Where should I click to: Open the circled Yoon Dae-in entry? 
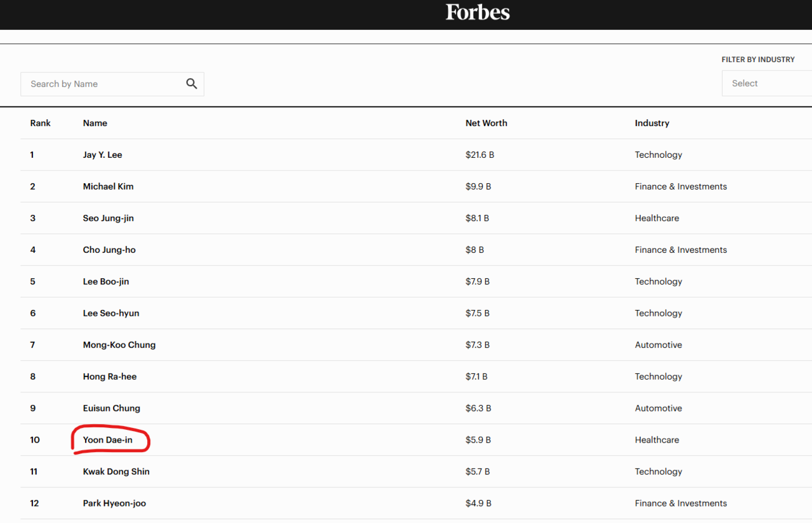(x=108, y=440)
